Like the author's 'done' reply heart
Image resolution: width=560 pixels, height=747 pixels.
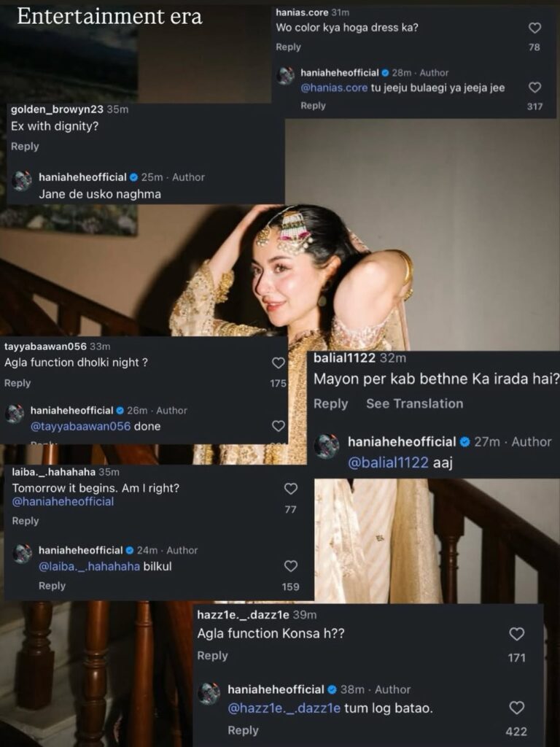[x=278, y=426]
